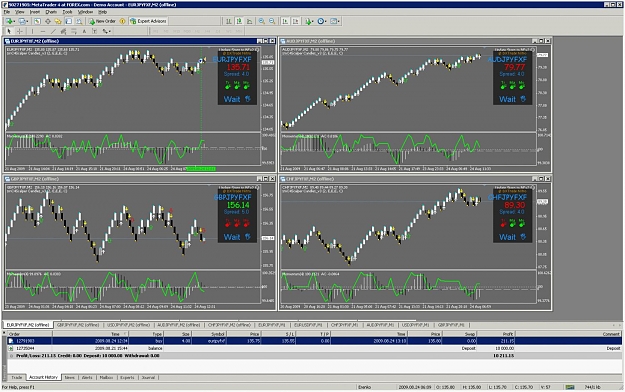Screen dimensions: 625x392
Task: Switch to the Trade terminal tab
Action: click(x=17, y=377)
